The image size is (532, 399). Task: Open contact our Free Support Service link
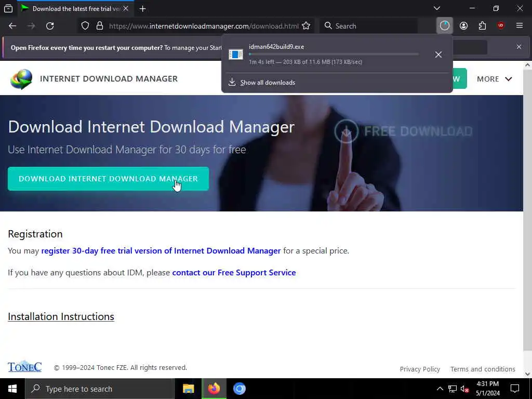(x=234, y=272)
